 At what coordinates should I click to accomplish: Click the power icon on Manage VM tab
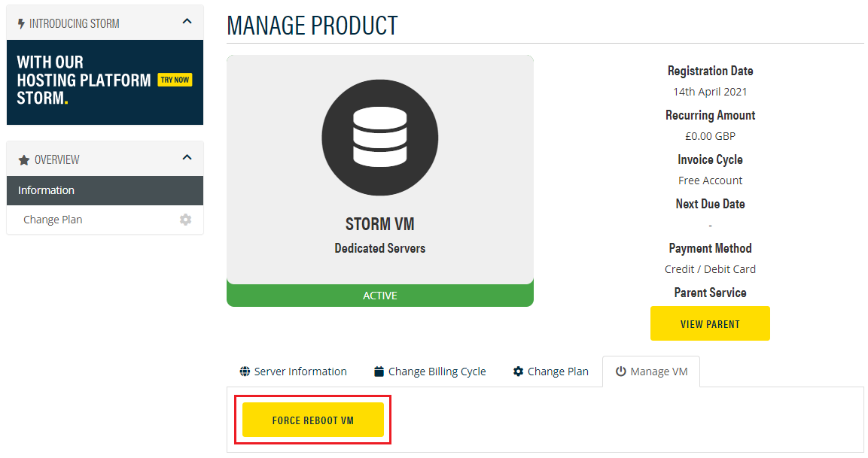(620, 372)
